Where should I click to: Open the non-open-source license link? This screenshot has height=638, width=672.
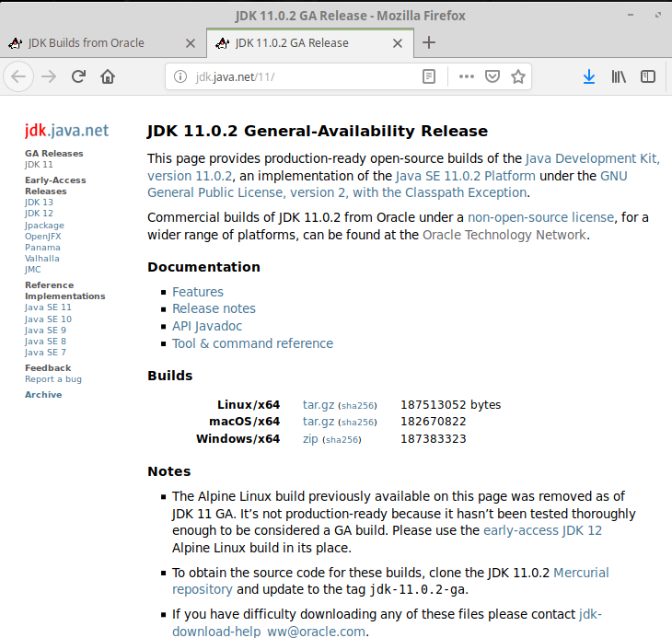coord(541,217)
